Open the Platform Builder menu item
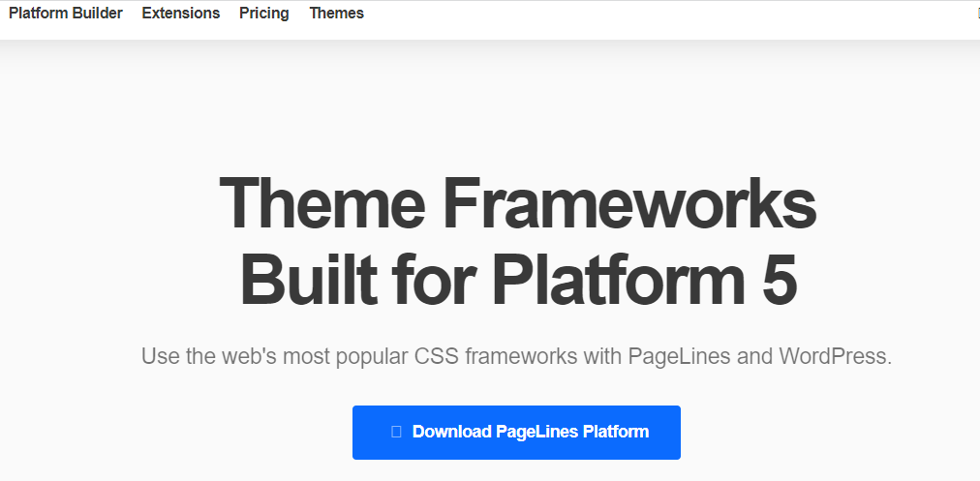Viewport: 980px width, 481px height. [66, 14]
